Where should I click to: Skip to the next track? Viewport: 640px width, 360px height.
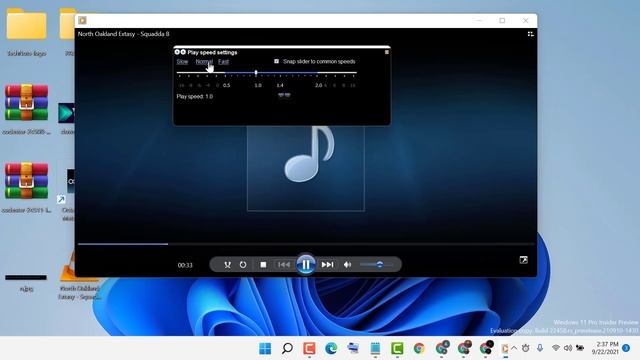(x=327, y=265)
